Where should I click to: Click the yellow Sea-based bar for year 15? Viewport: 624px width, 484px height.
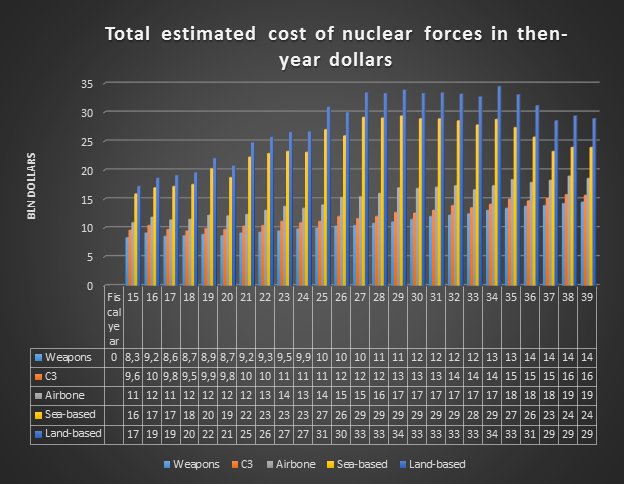pos(136,239)
